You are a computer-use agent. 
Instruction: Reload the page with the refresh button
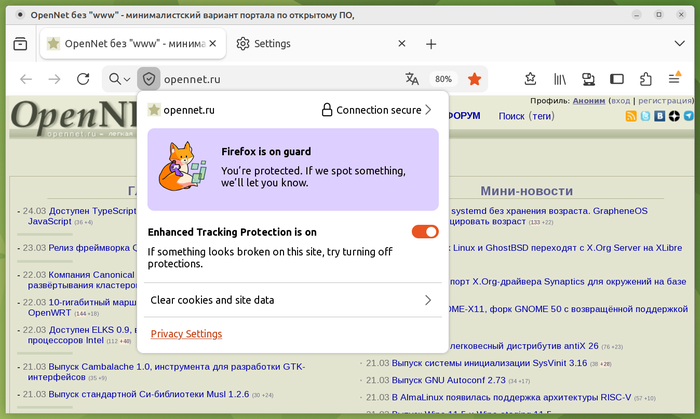[x=83, y=79]
